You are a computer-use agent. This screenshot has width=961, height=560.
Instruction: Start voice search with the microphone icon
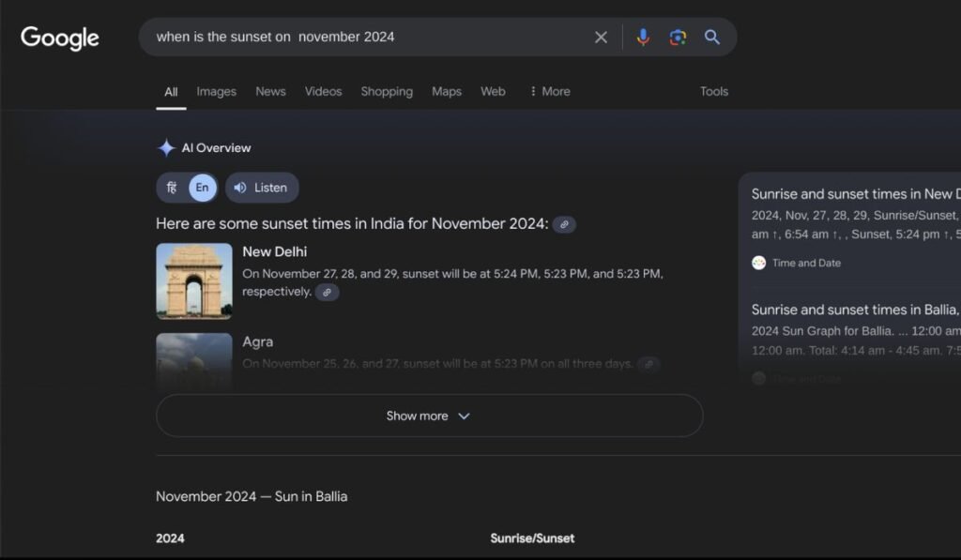tap(643, 37)
